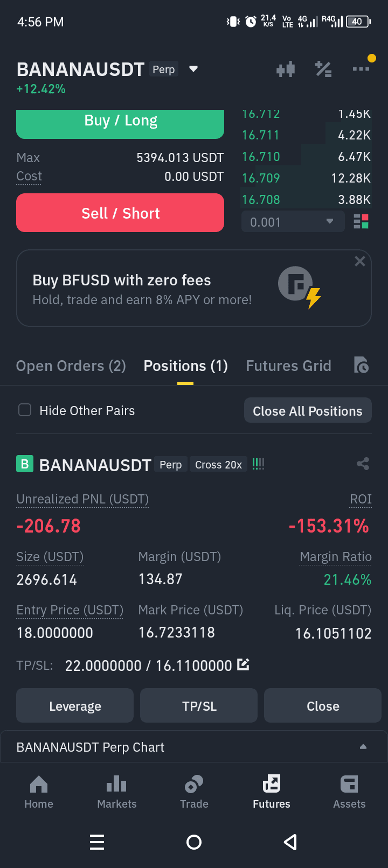Edit TP/SL values pencil icon

tap(243, 664)
